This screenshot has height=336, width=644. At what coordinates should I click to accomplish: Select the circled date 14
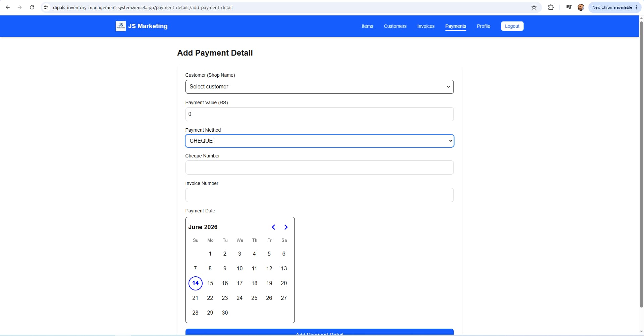click(195, 283)
